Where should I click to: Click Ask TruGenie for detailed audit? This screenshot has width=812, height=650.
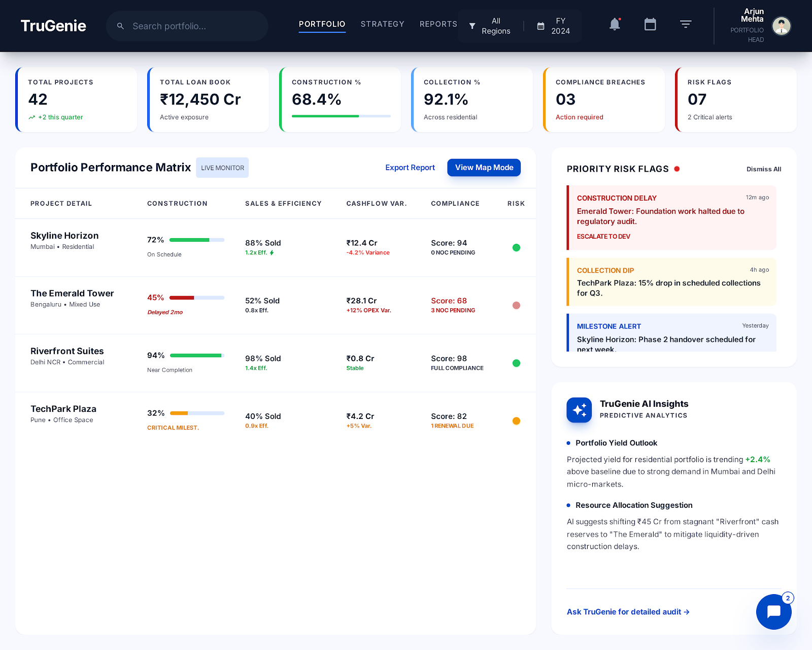tap(628, 612)
